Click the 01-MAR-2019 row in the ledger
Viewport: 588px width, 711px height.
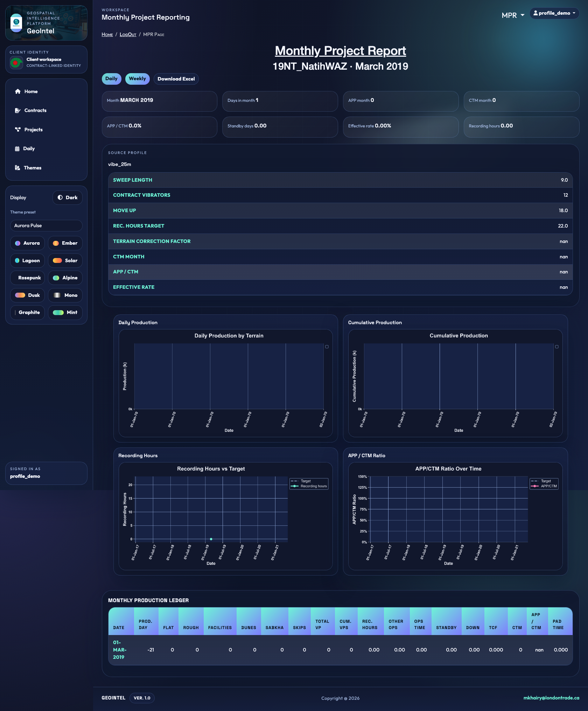(119, 650)
